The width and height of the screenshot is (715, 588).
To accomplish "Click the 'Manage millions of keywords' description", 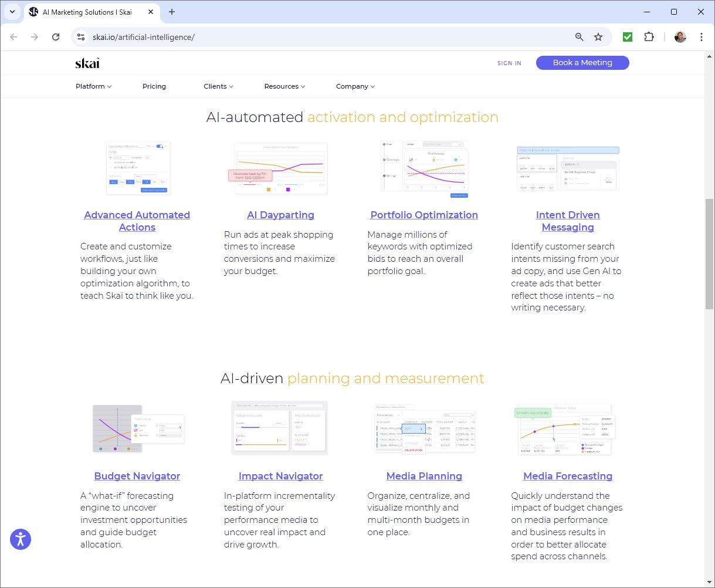I will 420,253.
